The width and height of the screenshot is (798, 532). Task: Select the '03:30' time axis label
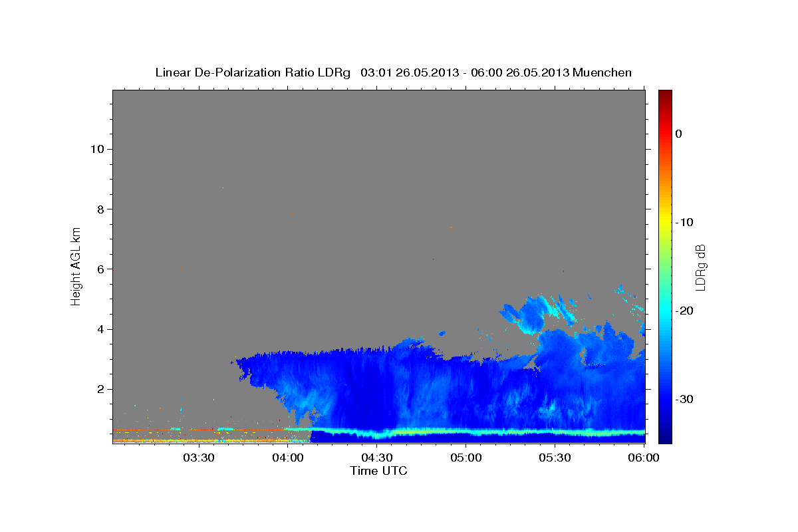click(198, 458)
